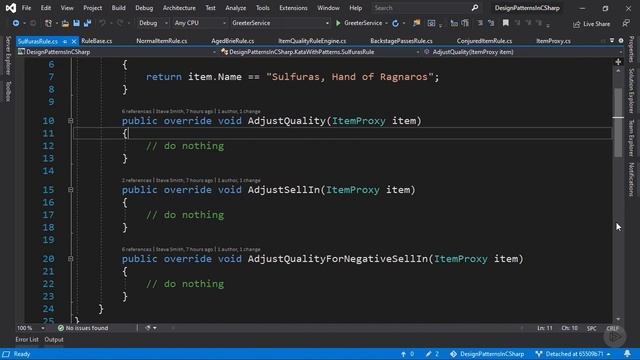Click the Restart refresh icon

point(395,23)
